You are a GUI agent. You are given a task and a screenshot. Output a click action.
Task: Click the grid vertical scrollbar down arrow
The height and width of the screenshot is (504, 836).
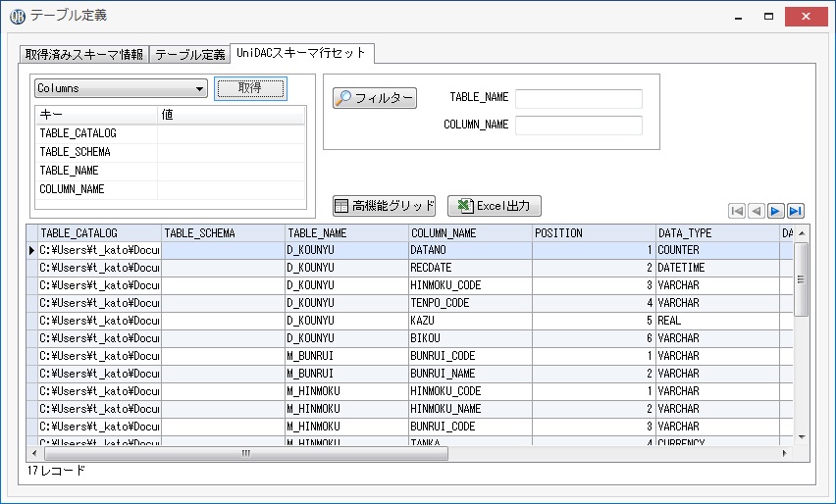802,437
